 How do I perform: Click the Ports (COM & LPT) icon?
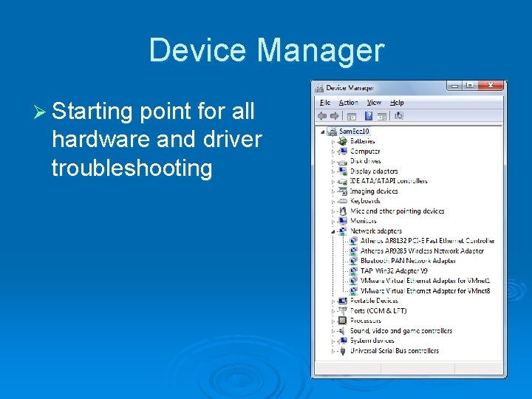pos(343,310)
